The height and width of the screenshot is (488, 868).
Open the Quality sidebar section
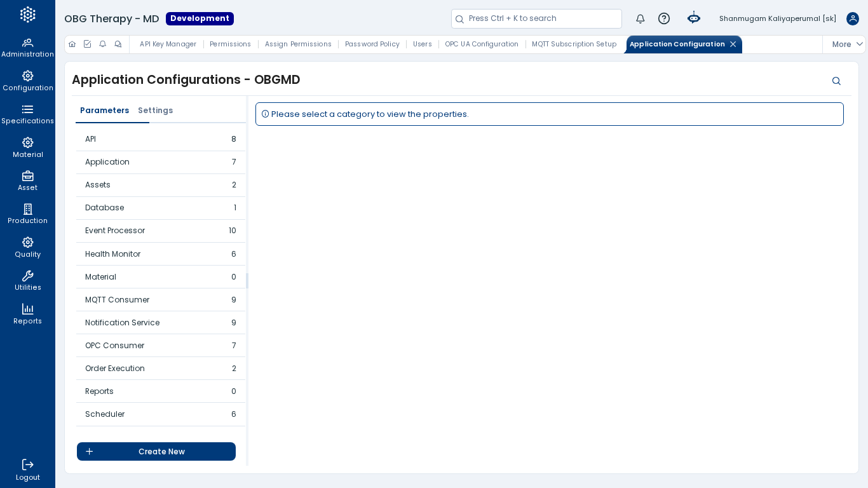tap(27, 248)
